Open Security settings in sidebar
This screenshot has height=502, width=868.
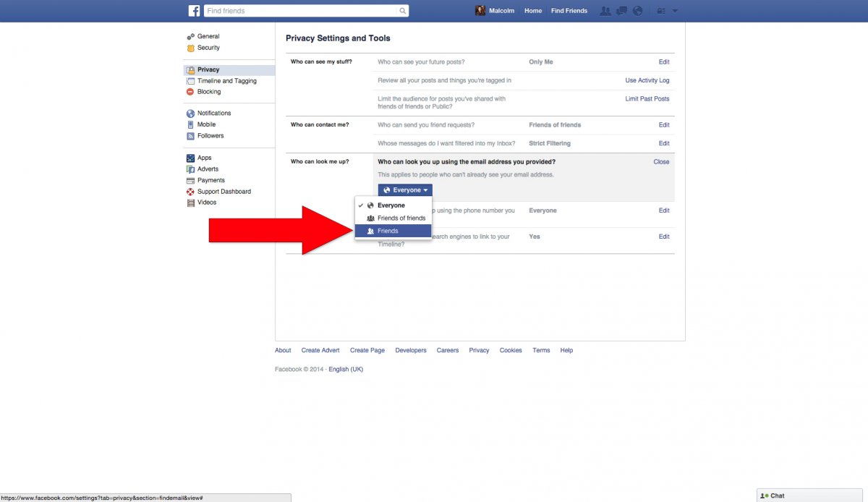[208, 48]
